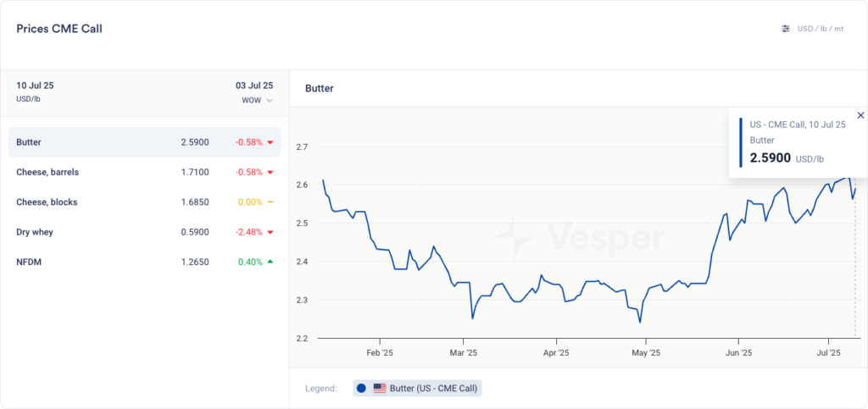Close the Butter price tooltip
The width and height of the screenshot is (868, 409).
[860, 115]
